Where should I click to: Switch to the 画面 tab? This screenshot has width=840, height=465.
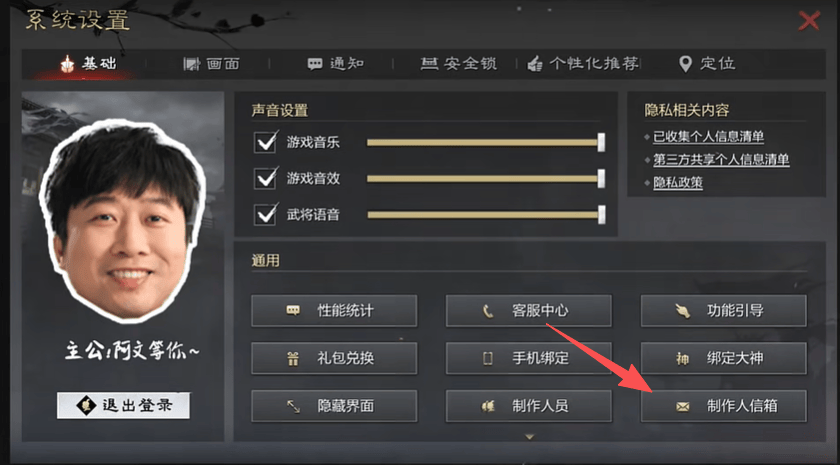tap(211, 64)
